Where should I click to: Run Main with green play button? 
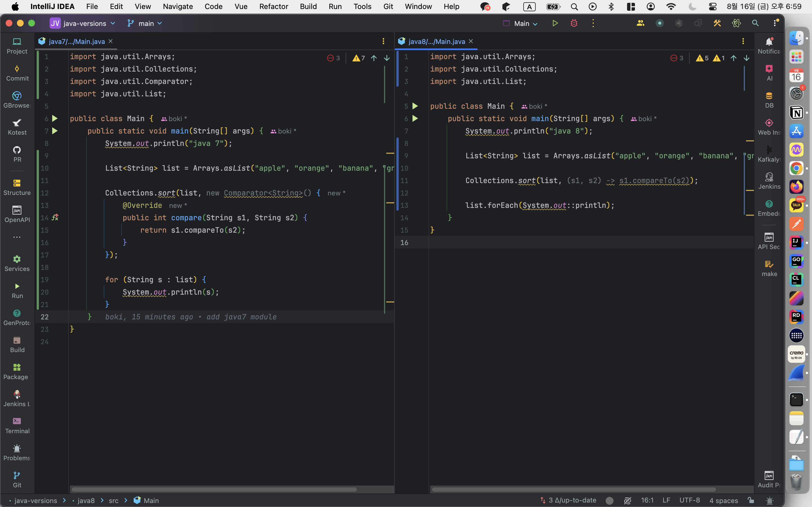(x=555, y=23)
